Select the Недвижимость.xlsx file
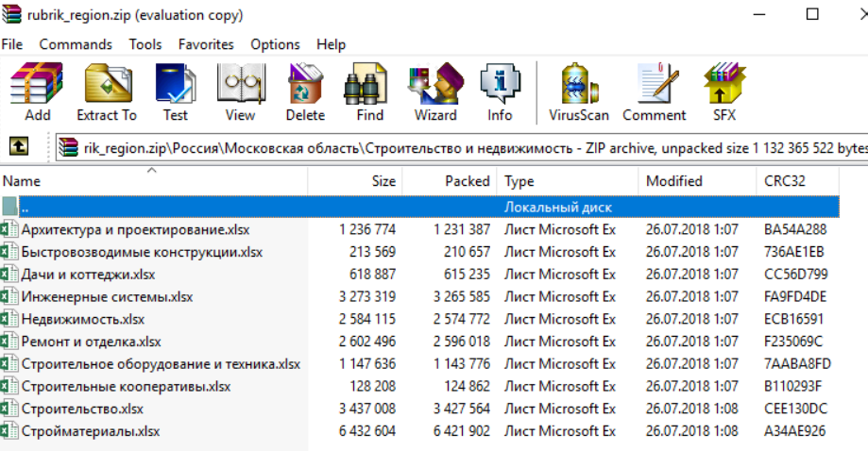 coord(83,319)
